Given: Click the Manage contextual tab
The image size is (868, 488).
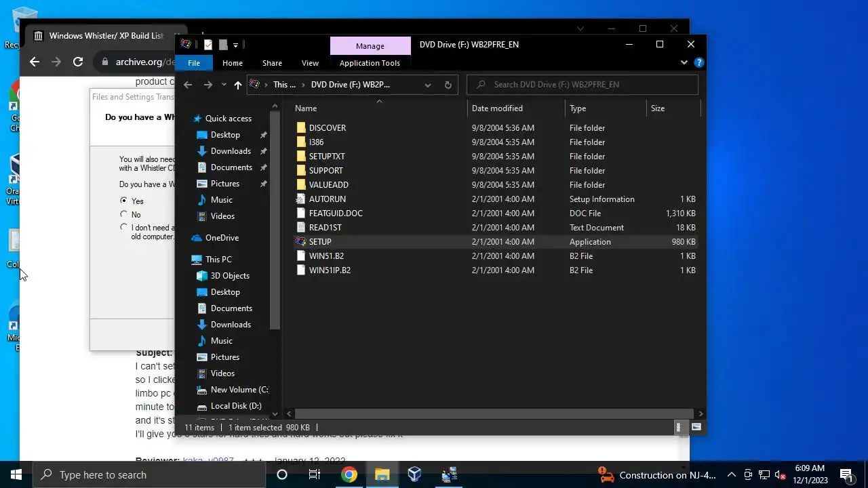Looking at the screenshot, I should point(370,45).
